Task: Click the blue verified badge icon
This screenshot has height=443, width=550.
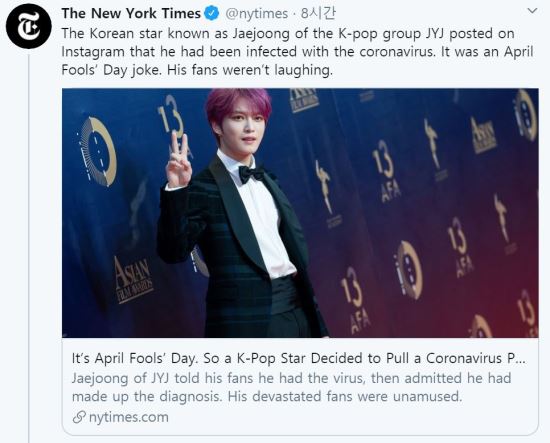Action: pos(212,14)
